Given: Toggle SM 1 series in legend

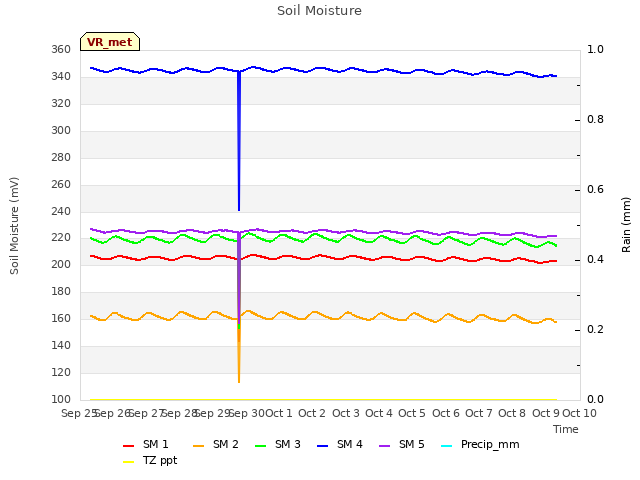Looking at the screenshot, I should 145,444.
